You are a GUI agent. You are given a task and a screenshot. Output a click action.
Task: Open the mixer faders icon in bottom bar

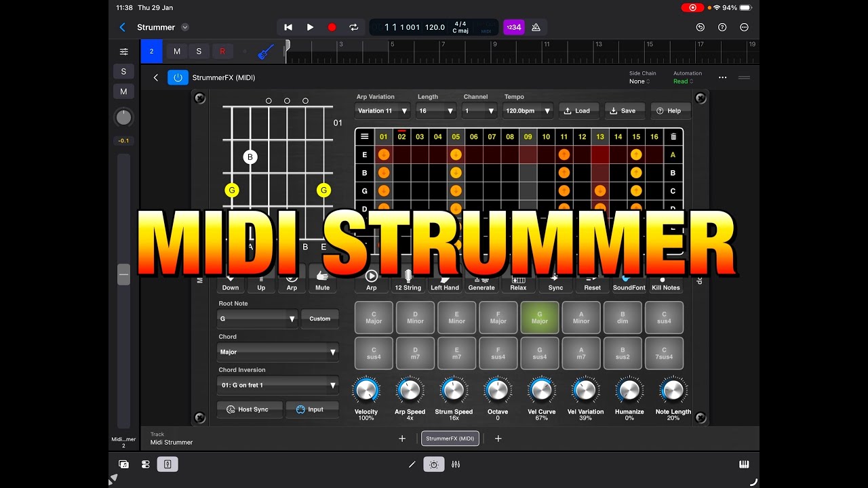pyautogui.click(x=456, y=464)
